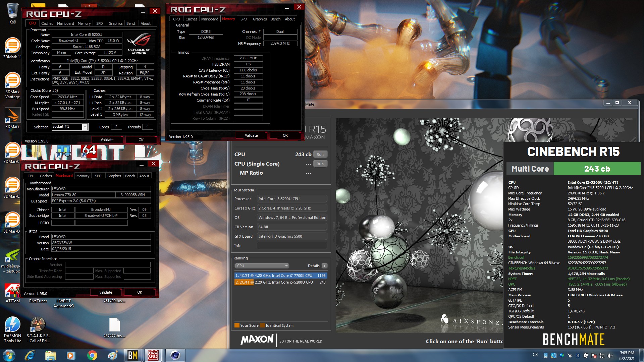Launch Google Chrome from the taskbar
The height and width of the screenshot is (362, 644).
(x=92, y=355)
